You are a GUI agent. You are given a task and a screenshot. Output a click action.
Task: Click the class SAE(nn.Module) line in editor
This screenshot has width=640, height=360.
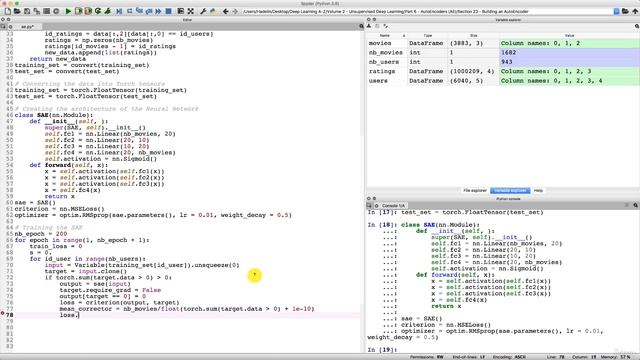coord(54,115)
